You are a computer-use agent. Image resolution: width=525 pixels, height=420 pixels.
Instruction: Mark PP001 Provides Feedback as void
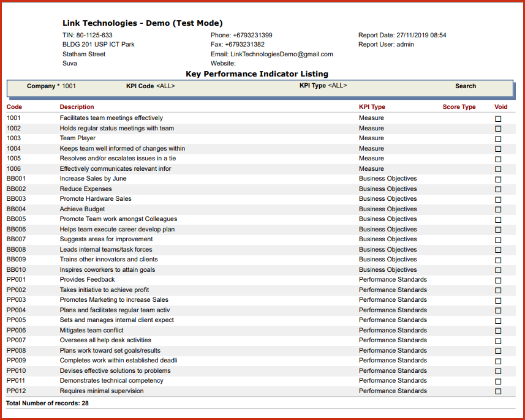tap(498, 280)
